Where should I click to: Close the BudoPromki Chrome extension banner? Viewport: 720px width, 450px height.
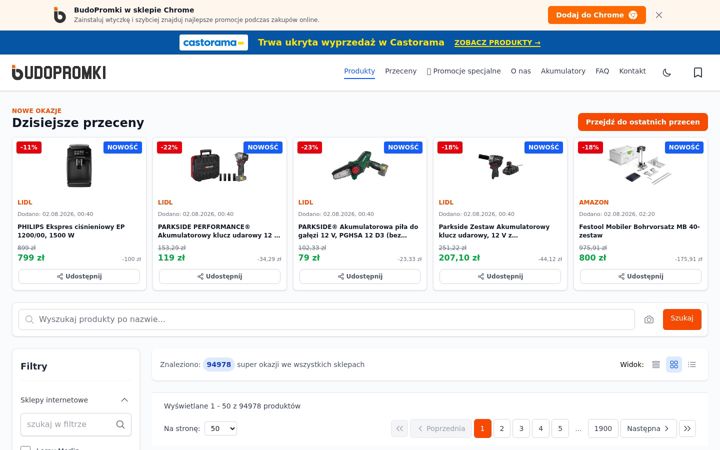click(x=658, y=15)
